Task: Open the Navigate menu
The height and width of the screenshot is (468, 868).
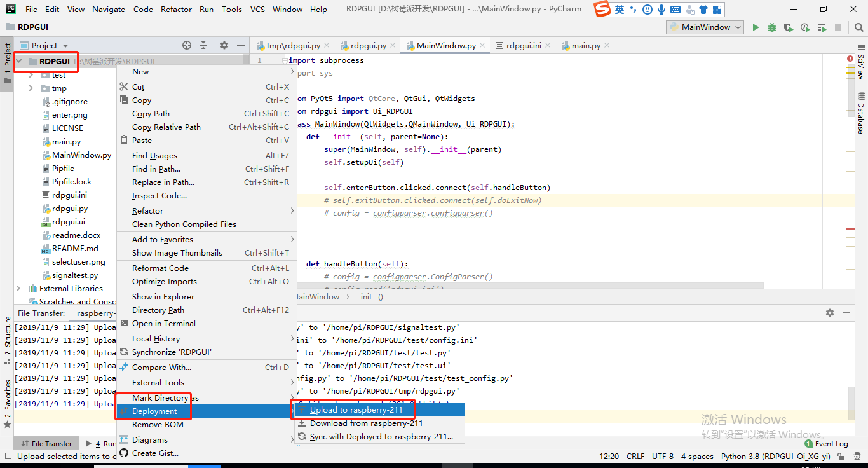Action: pos(109,9)
